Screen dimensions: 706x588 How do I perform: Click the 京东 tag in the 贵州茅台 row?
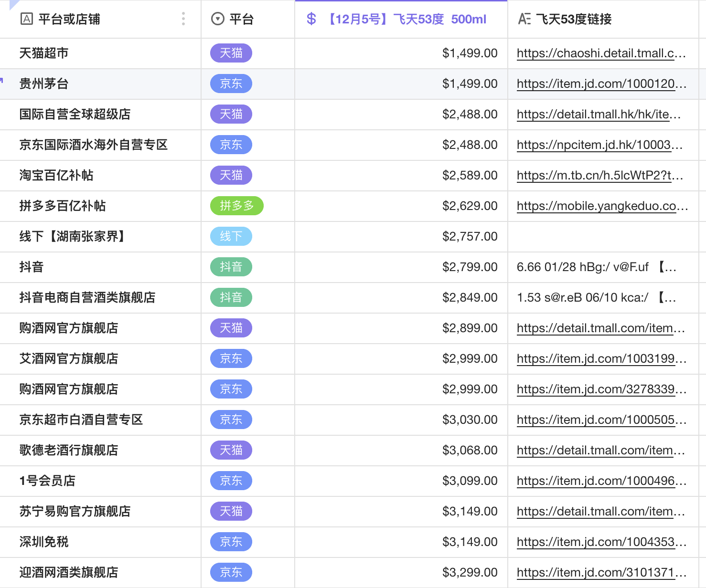click(231, 84)
